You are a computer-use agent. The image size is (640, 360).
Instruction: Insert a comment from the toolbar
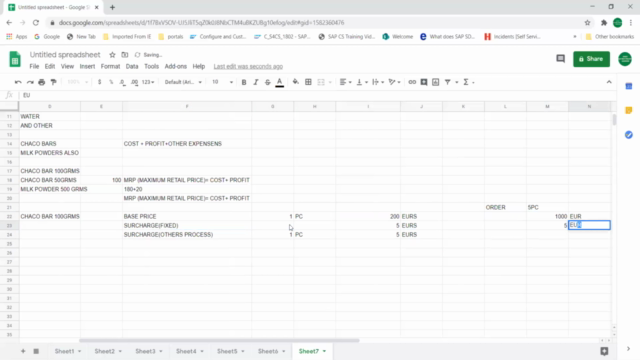coord(424,82)
